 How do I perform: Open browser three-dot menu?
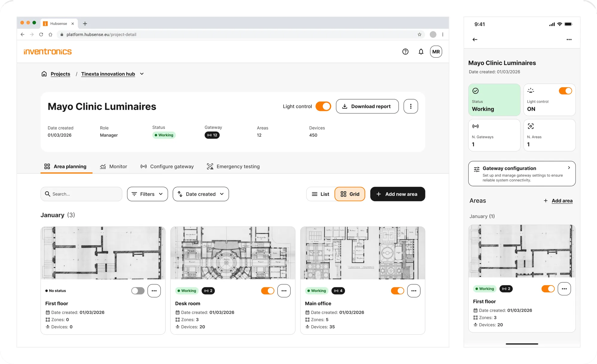coord(443,35)
